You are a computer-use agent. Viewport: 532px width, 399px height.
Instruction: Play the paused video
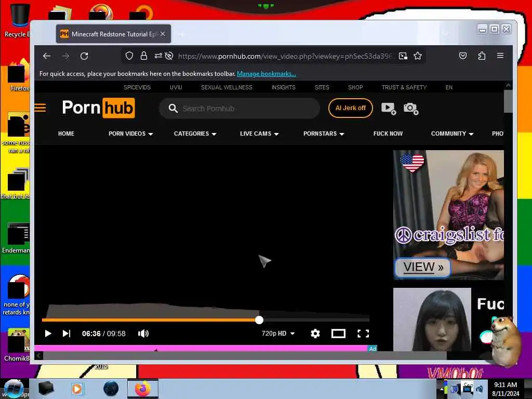click(48, 334)
